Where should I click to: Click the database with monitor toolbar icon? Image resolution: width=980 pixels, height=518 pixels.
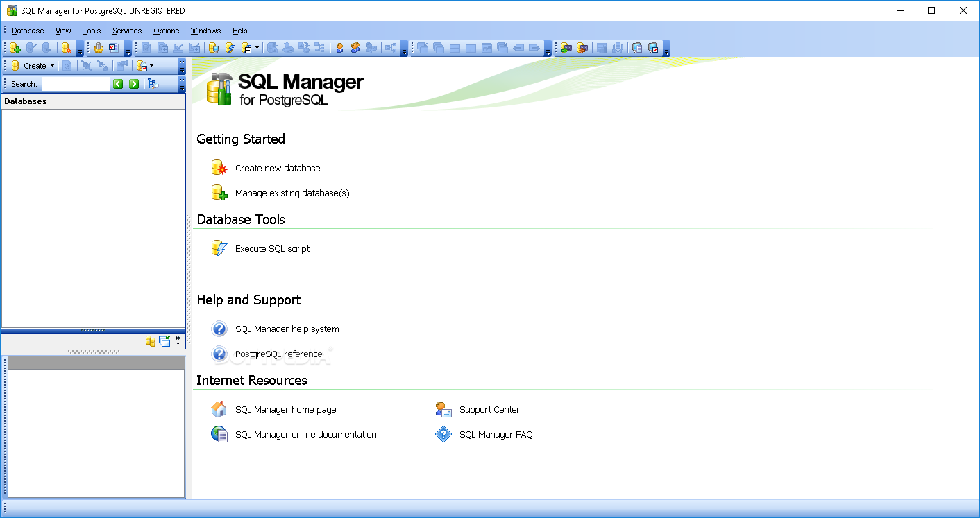[214, 48]
